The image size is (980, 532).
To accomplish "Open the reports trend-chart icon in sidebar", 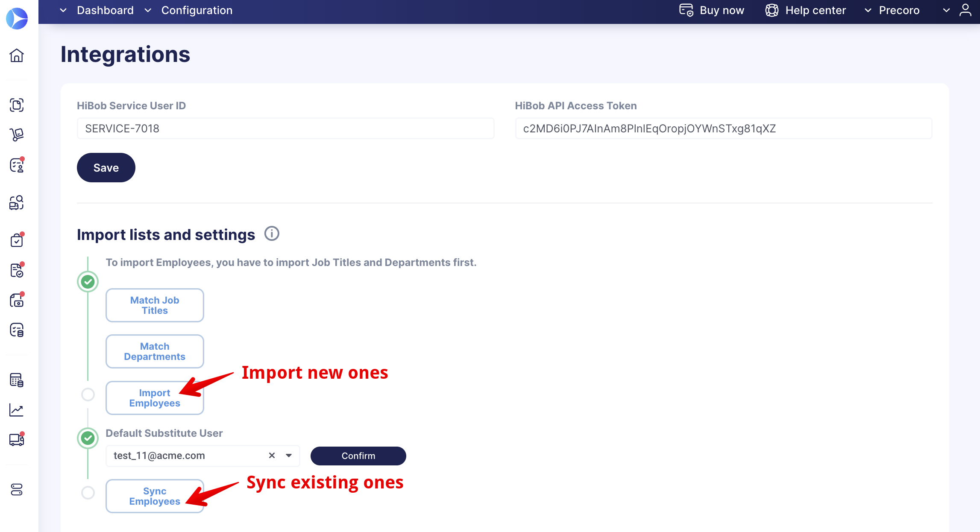I will (17, 410).
